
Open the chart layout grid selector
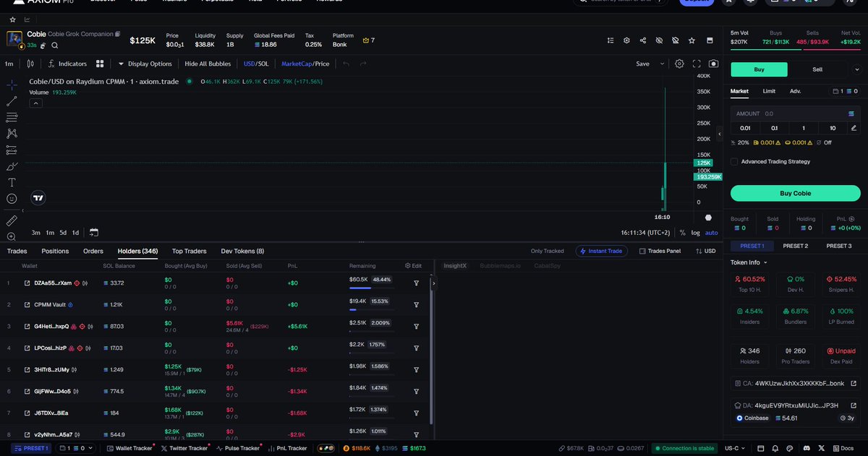(x=100, y=64)
